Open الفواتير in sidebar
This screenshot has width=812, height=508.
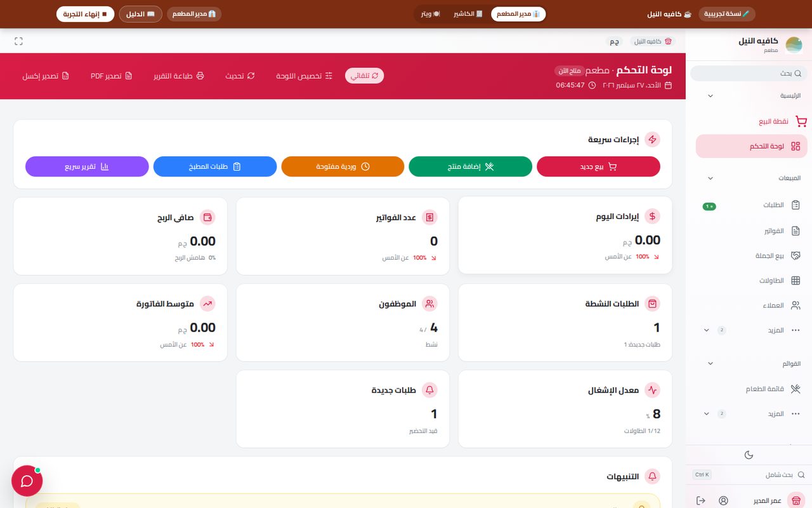[752, 231]
